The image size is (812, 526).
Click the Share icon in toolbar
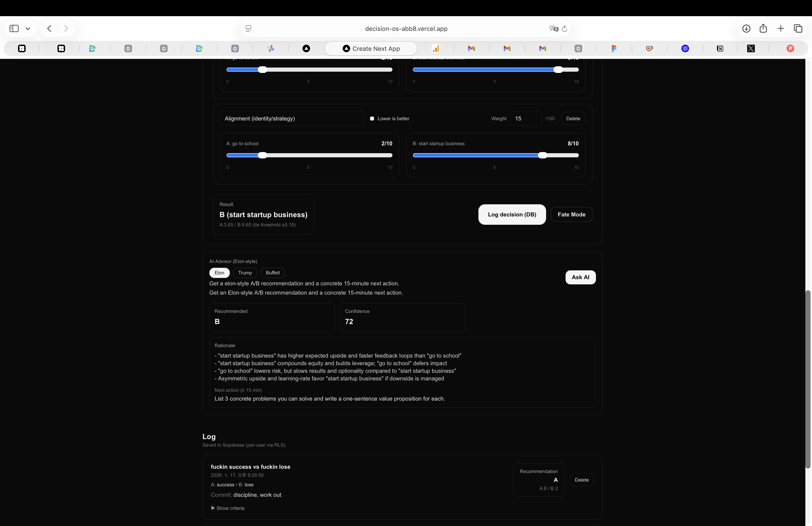[x=763, y=28]
